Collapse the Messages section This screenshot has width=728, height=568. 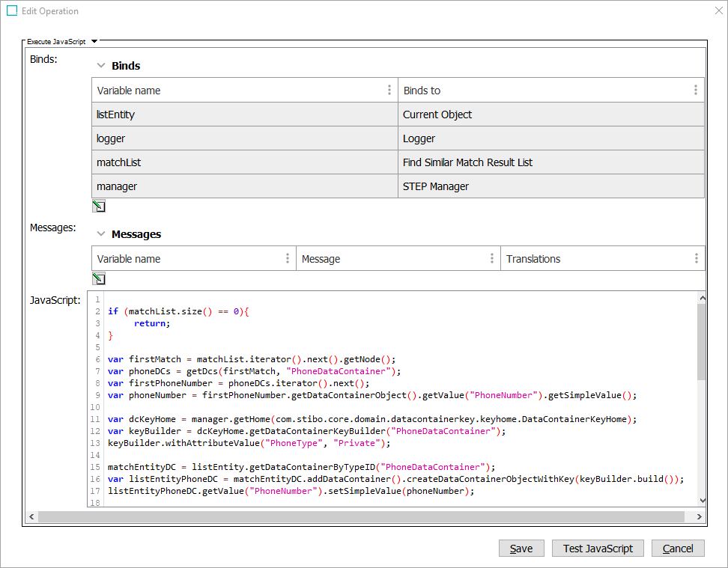pyautogui.click(x=101, y=234)
